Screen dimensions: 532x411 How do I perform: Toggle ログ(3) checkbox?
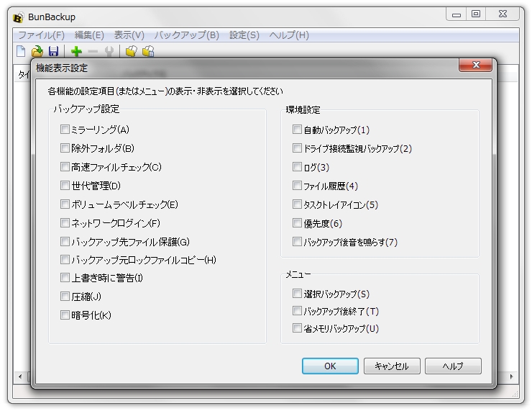[x=297, y=166]
